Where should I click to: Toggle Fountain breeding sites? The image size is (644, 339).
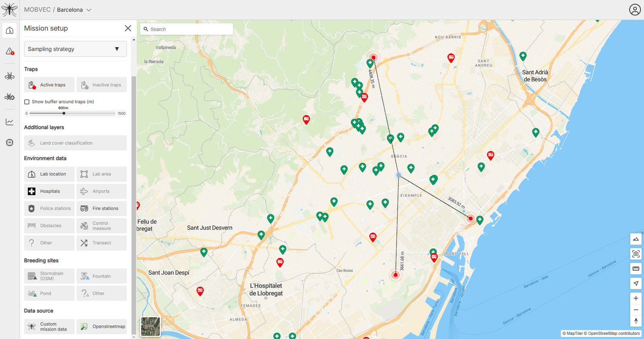tap(101, 276)
